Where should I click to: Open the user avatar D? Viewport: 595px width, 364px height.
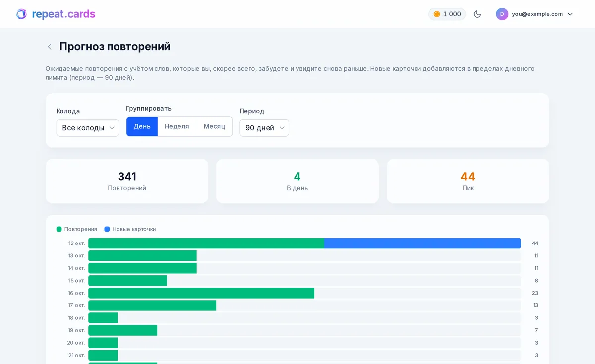pos(502,14)
